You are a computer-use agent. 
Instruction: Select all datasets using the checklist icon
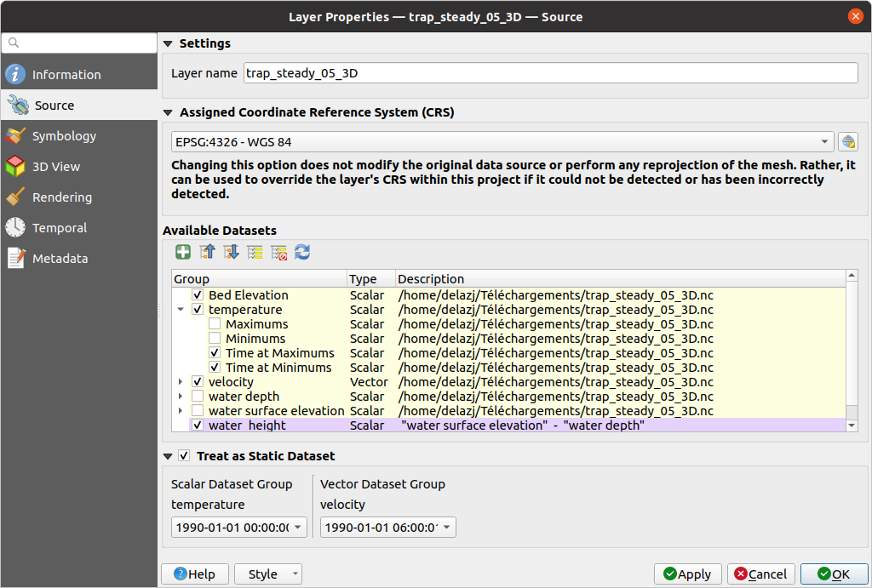pyautogui.click(x=255, y=252)
